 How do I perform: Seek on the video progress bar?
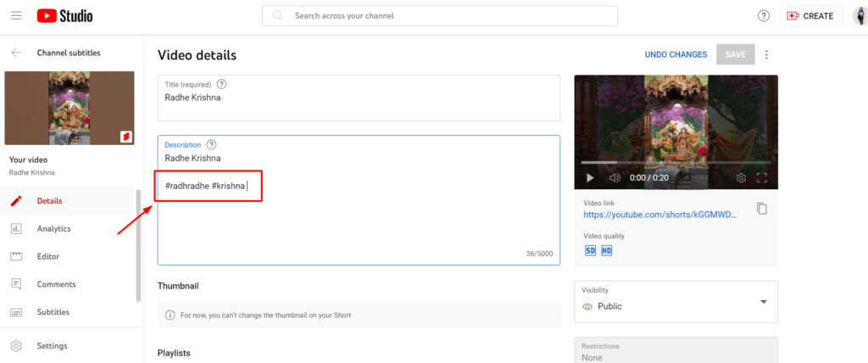point(676,162)
